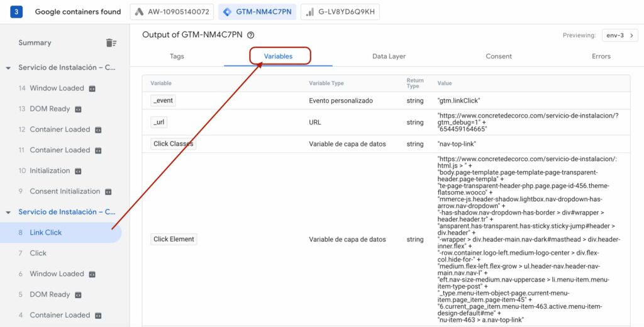Screen dimensions: 644x327
Task: Click the Click Classes variable chip
Action: click(174, 144)
